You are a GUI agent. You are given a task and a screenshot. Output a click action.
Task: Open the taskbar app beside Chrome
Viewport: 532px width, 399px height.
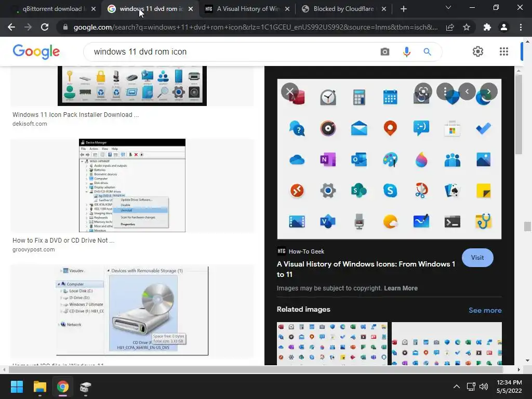click(x=86, y=387)
